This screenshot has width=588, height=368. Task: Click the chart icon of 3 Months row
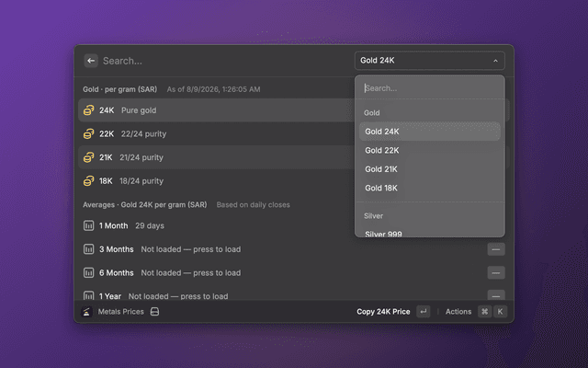88,249
